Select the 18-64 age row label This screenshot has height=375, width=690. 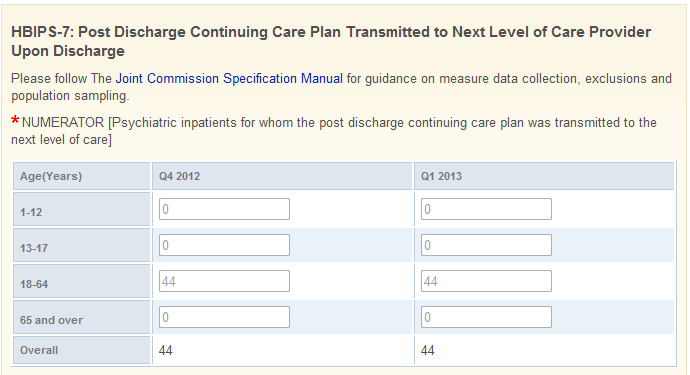(x=34, y=284)
